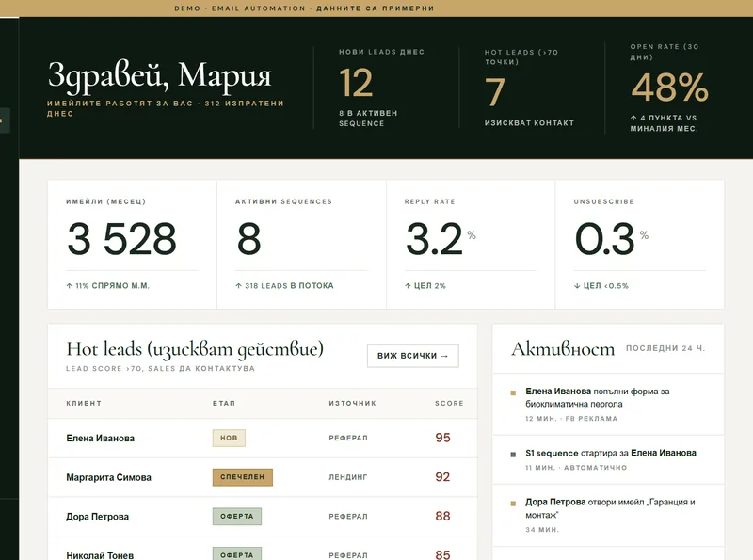Click the СПЕЧЕЛЕН stage badge
753x560 pixels.
[x=243, y=477]
